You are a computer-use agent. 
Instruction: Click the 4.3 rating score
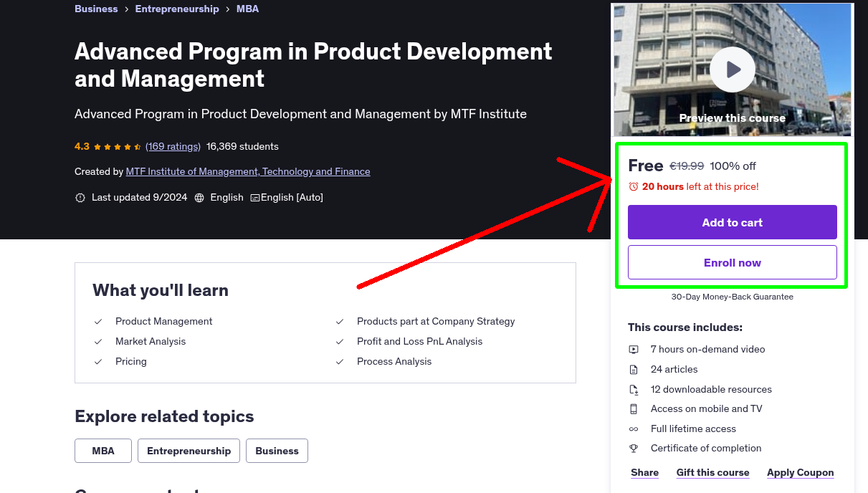tap(82, 146)
